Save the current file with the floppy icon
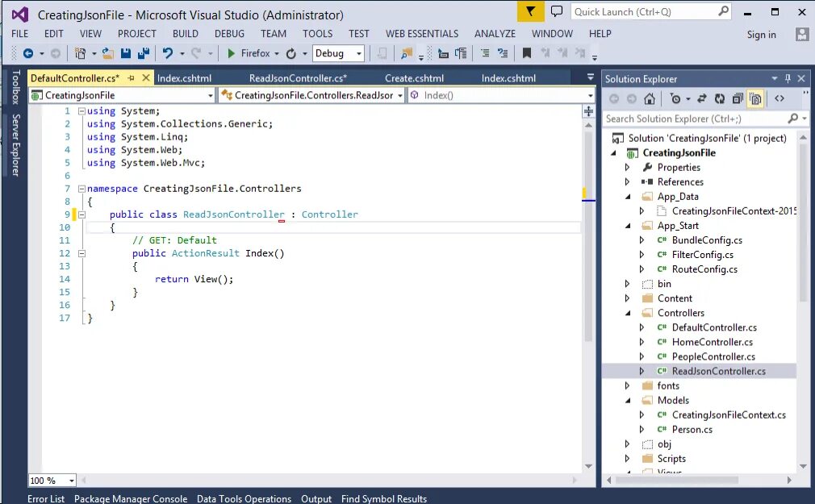This screenshot has width=815, height=504. [x=125, y=53]
